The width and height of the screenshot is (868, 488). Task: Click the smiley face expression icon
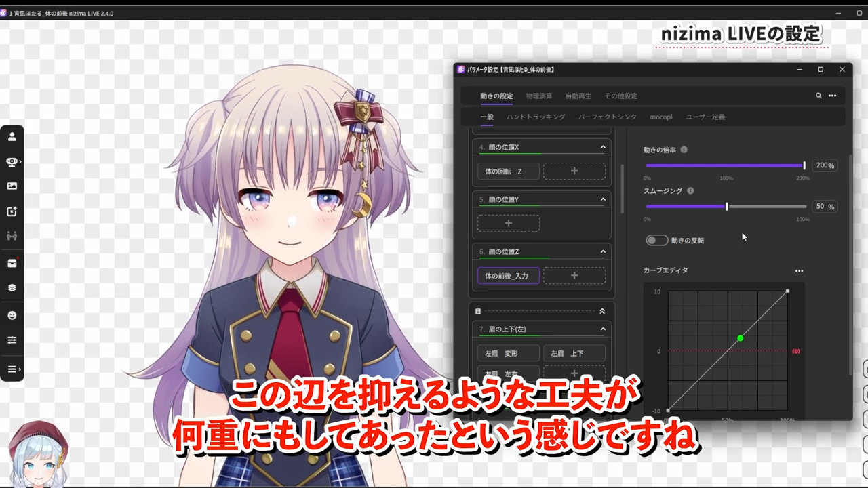click(12, 316)
